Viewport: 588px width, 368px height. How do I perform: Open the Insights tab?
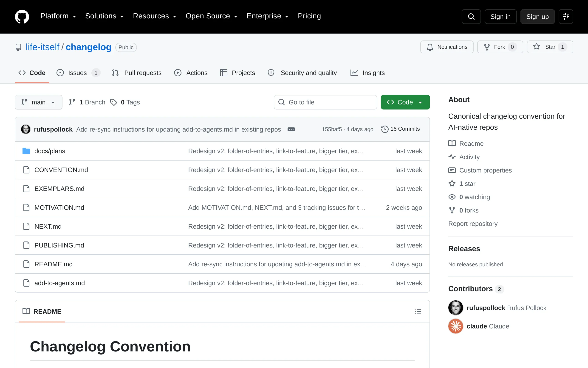pyautogui.click(x=367, y=73)
